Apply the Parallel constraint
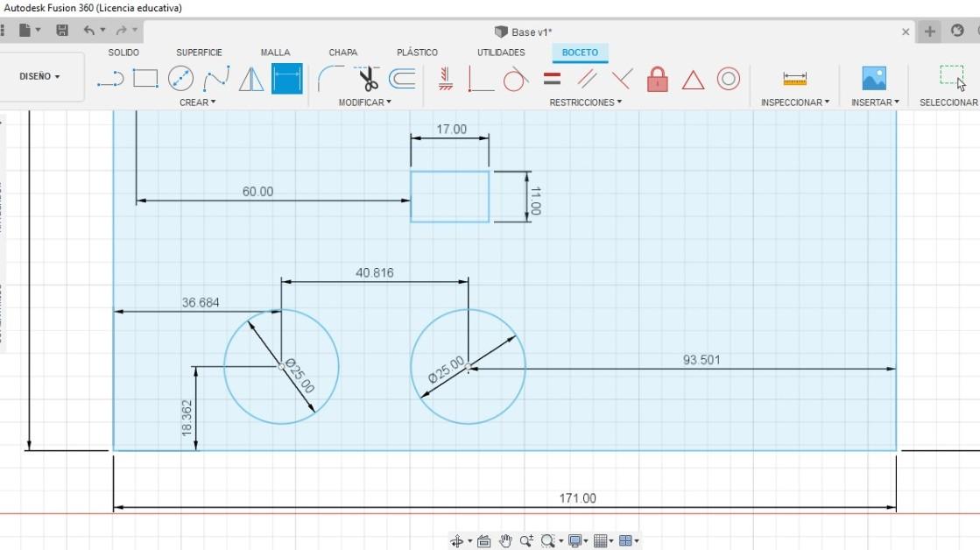Viewport: 980px width, 550px height. click(586, 79)
